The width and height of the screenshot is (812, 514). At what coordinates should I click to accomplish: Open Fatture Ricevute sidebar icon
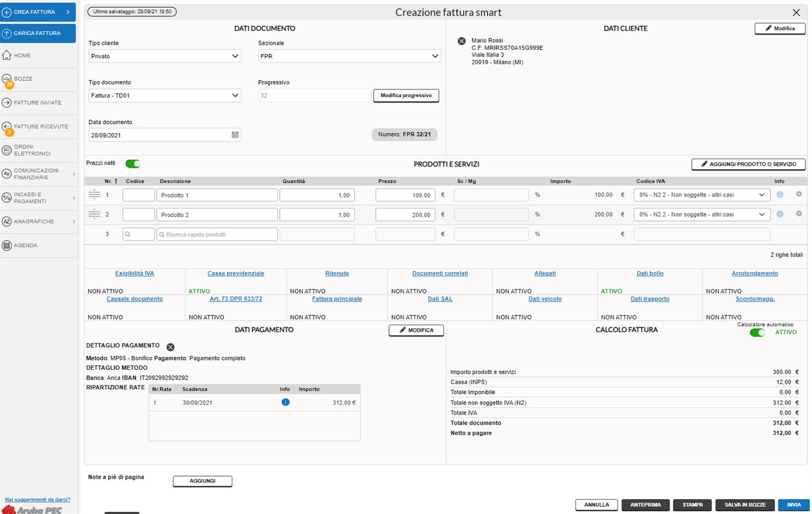(x=7, y=127)
